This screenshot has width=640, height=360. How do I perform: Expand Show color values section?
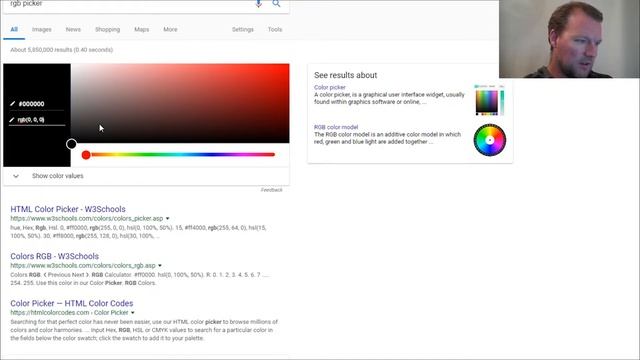click(146, 176)
